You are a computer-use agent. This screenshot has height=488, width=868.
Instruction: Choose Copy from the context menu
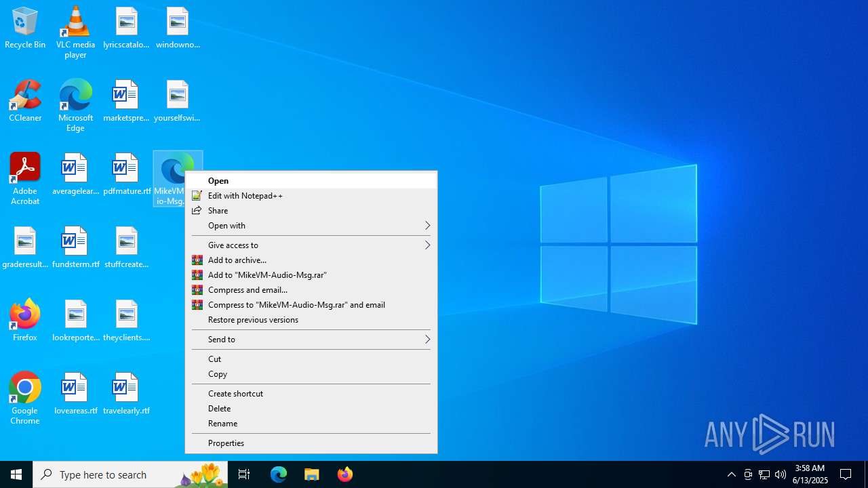(x=311, y=374)
